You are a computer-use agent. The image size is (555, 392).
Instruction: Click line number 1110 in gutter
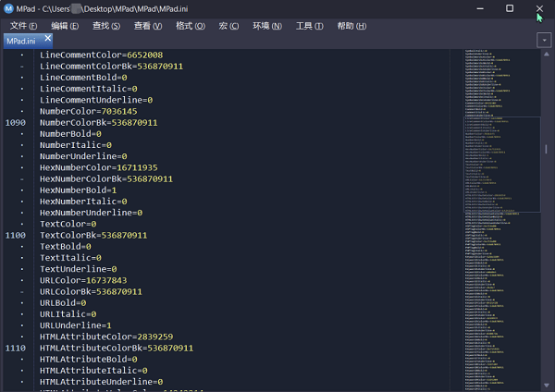click(15, 349)
